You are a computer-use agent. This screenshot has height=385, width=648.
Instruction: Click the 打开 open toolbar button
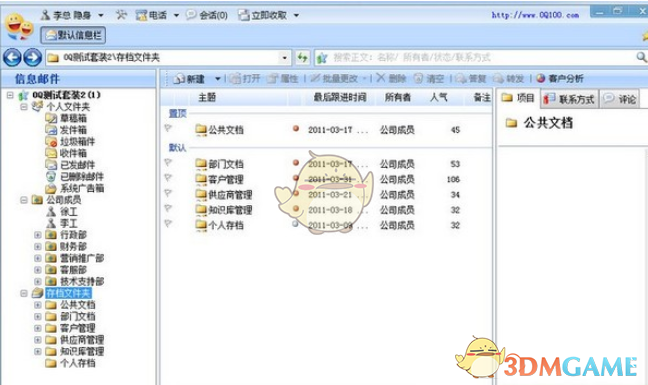[x=245, y=78]
